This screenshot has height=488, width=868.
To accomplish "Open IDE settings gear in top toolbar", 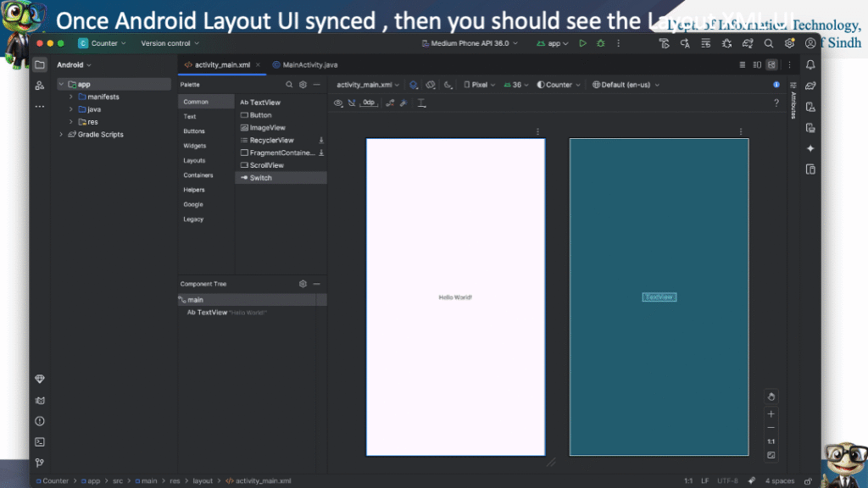I will point(789,43).
